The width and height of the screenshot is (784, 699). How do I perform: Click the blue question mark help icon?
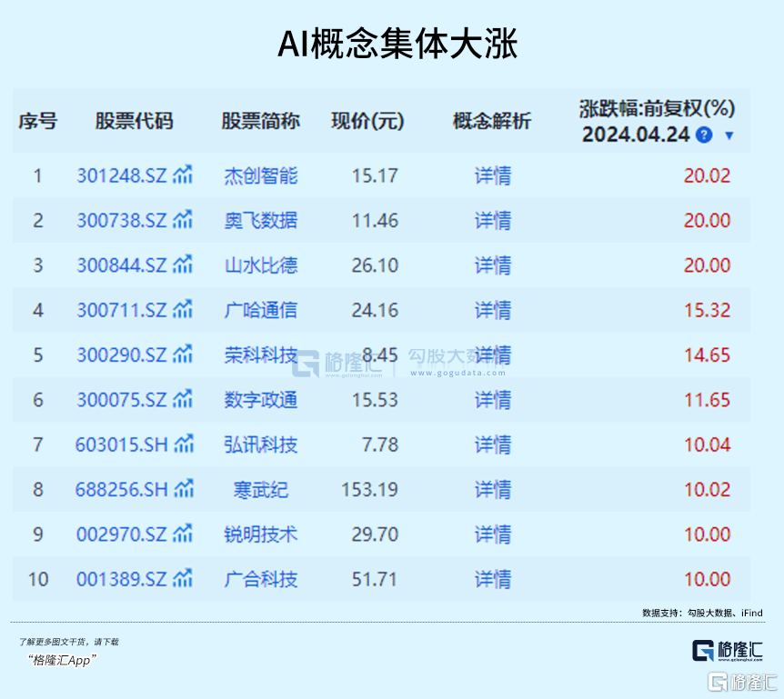point(703,135)
